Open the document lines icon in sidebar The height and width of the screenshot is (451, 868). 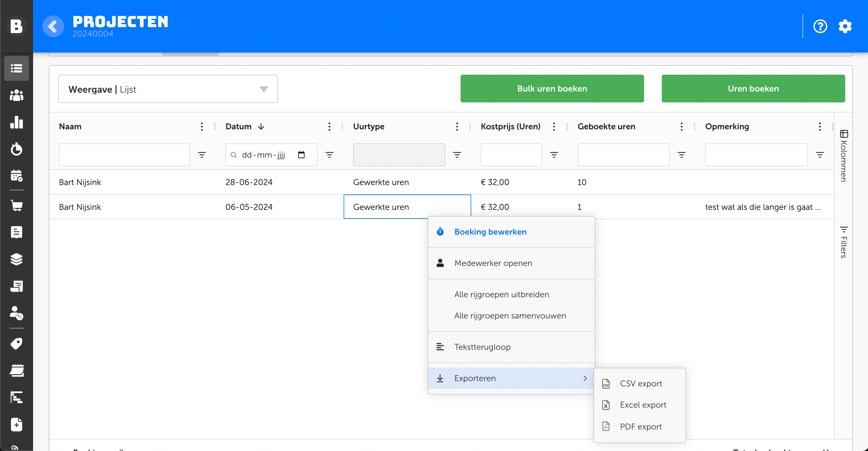[x=17, y=232]
